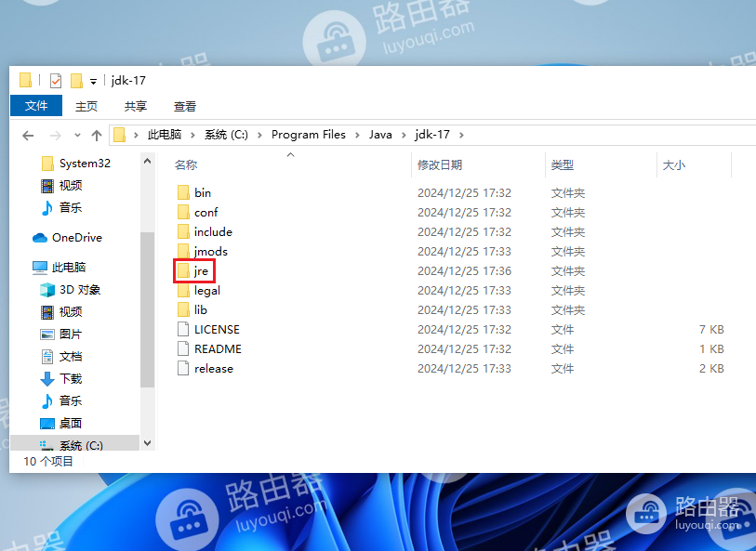This screenshot has height=551, width=756.
Task: Select the conf folder icon
Action: [183, 212]
